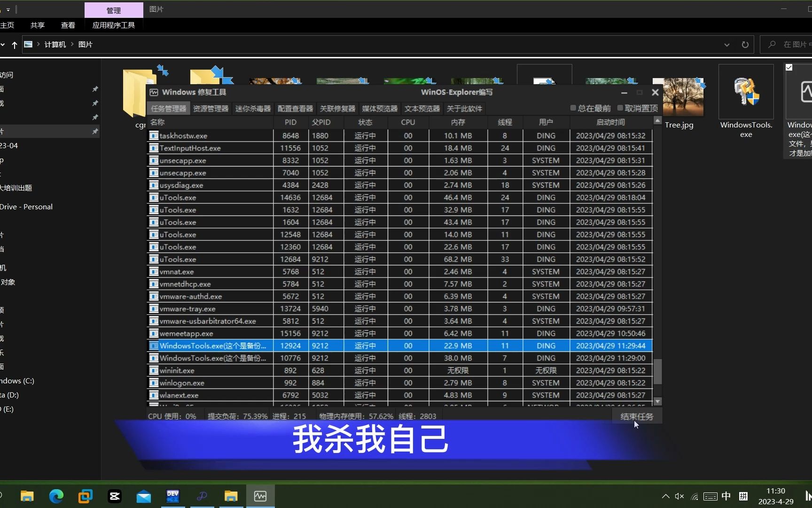
Task: Click the search pictures input field
Action: pyautogui.click(x=786, y=45)
